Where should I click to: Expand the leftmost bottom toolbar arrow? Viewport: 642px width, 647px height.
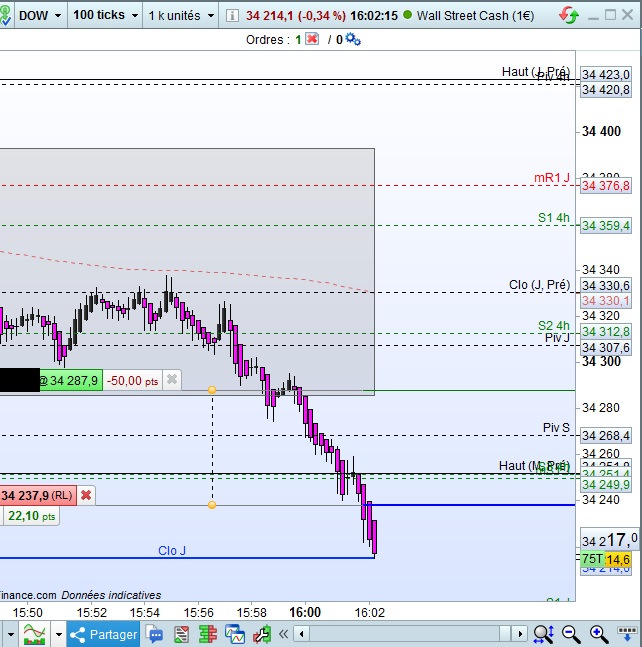11,634
